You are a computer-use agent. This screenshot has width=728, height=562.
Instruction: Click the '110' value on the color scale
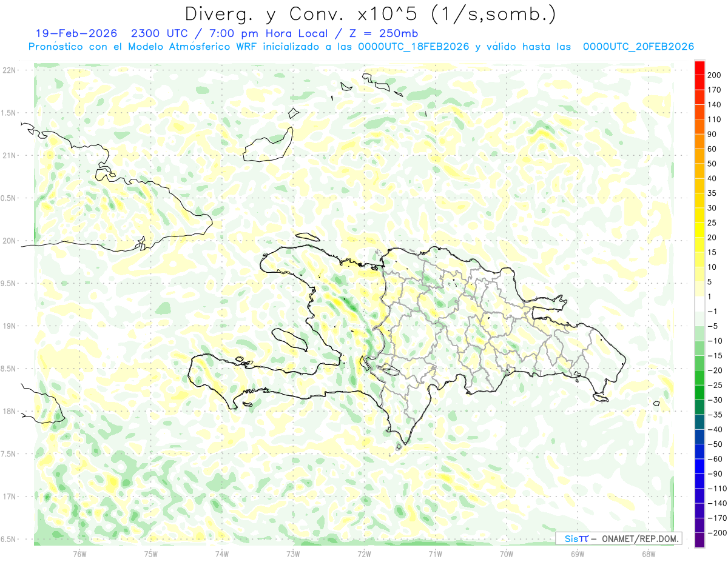coord(714,119)
